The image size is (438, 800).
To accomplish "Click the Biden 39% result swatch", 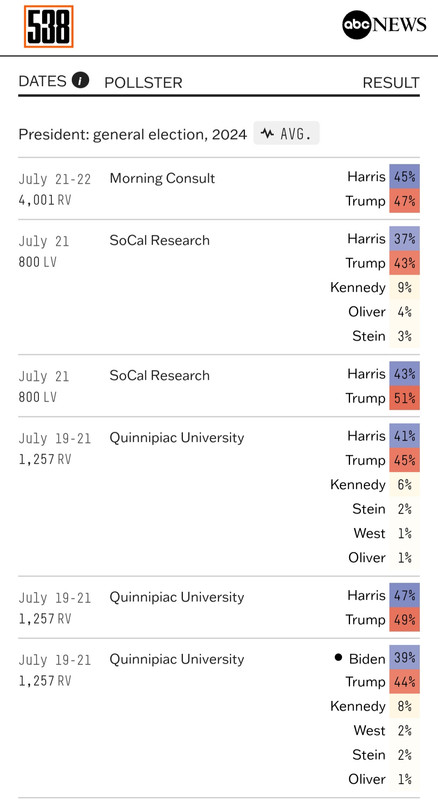I will (404, 657).
